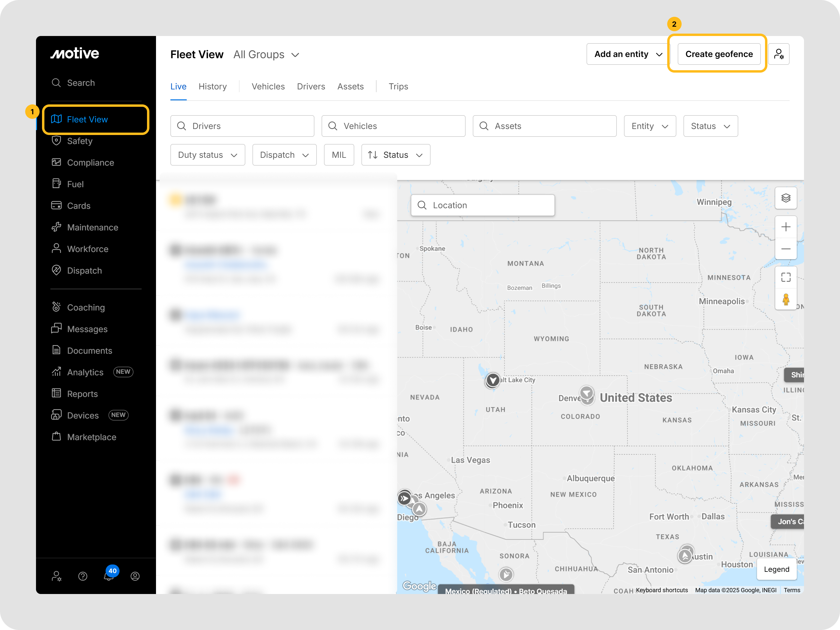
Task: Zoom out on the map
Action: point(785,249)
